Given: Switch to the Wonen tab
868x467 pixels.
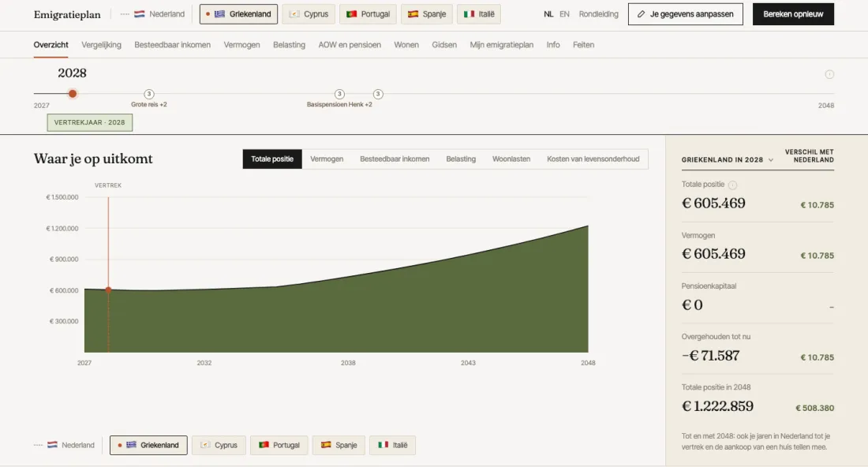Looking at the screenshot, I should click(x=406, y=45).
